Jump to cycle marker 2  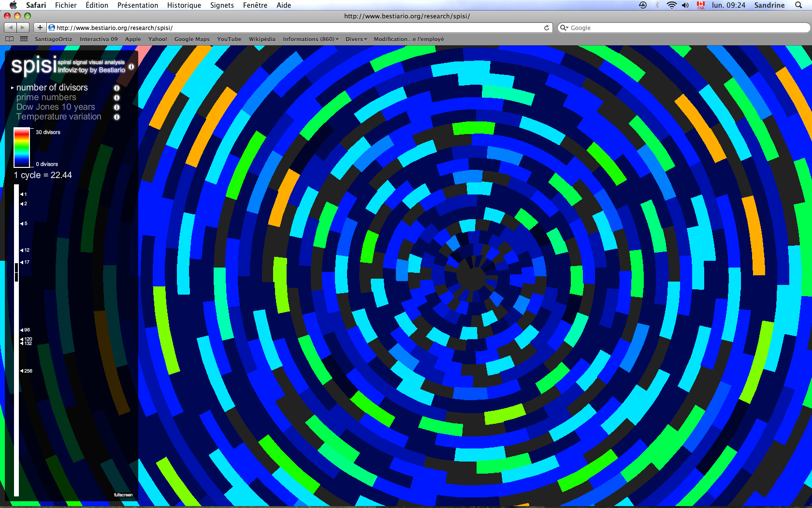23,204
